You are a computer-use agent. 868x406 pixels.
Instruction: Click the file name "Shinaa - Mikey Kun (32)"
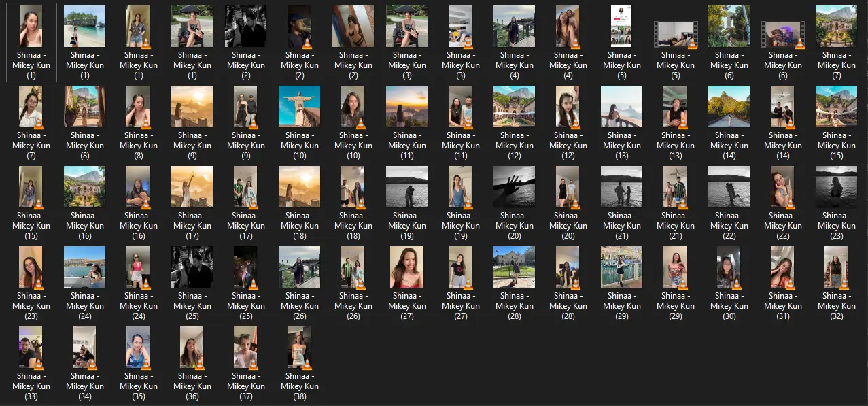pyautogui.click(x=837, y=305)
